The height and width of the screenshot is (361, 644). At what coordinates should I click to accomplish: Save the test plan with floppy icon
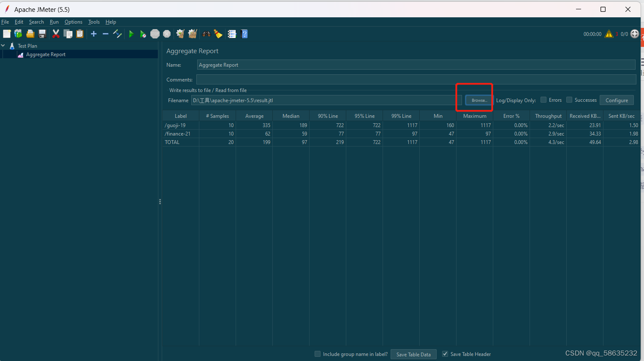tap(42, 34)
